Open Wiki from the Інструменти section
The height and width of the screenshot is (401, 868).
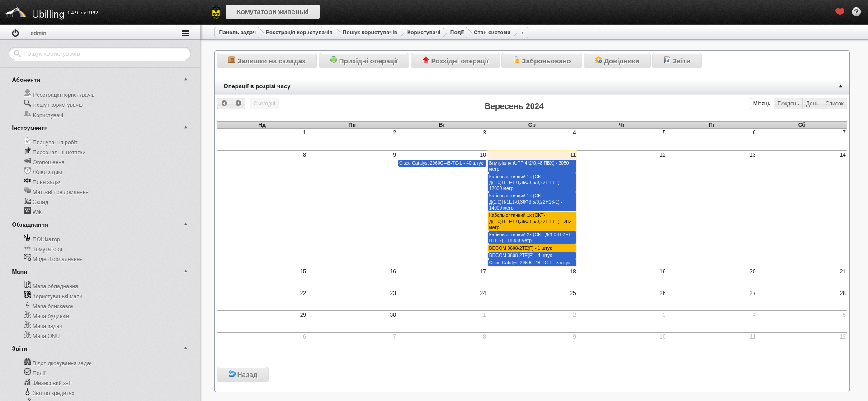point(38,212)
